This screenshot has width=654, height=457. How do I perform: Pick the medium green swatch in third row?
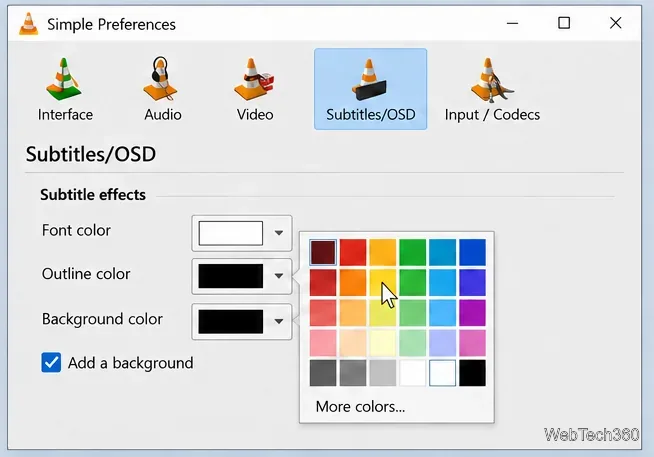(413, 313)
